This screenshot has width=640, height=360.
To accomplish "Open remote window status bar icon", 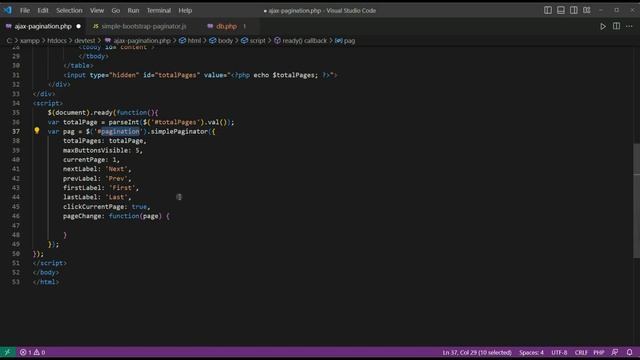I will [7, 352].
